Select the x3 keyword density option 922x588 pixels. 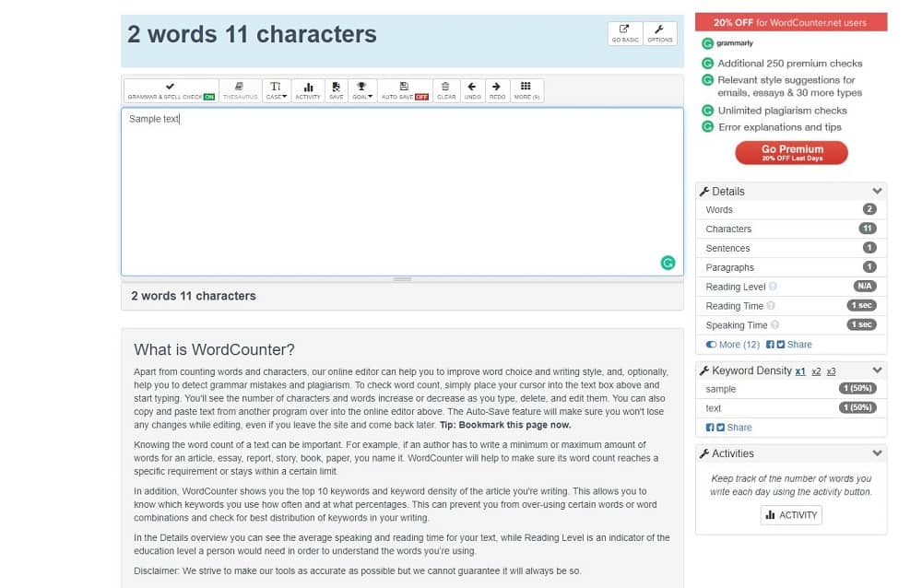coord(831,371)
